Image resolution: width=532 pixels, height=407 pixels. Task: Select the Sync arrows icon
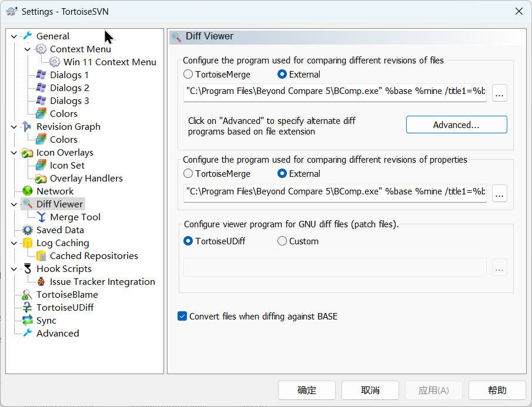27,320
